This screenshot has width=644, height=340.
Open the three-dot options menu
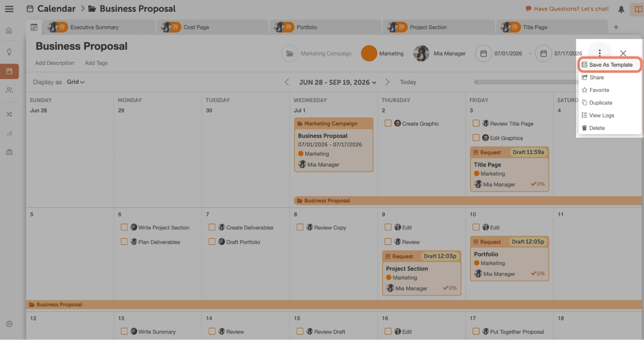pyautogui.click(x=599, y=53)
